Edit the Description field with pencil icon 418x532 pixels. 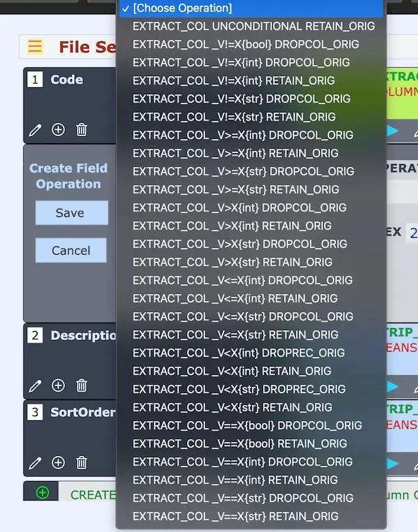point(35,386)
